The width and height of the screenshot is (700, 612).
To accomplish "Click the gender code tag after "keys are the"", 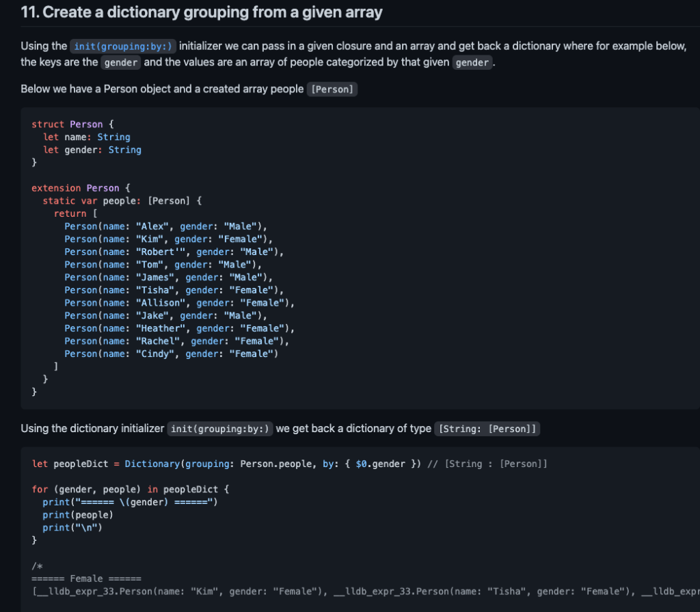I will tap(121, 62).
